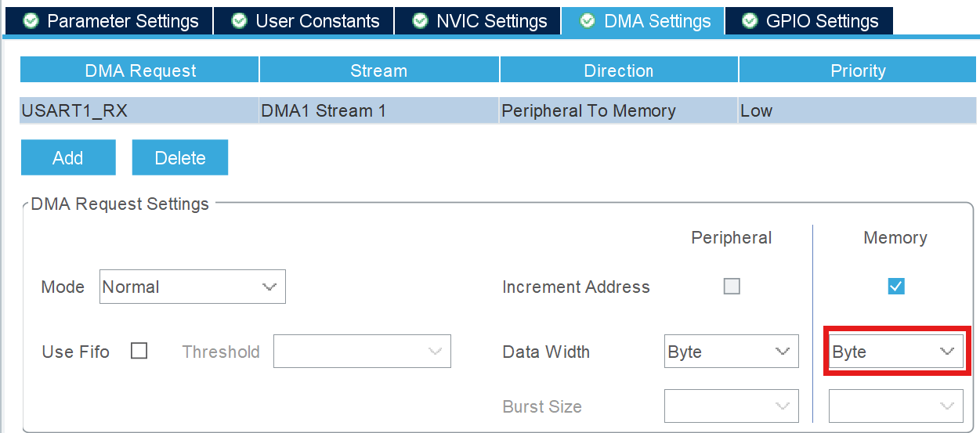Screen dimensions: 980x433
Task: Select the DMA Settings tab
Action: (x=642, y=21)
